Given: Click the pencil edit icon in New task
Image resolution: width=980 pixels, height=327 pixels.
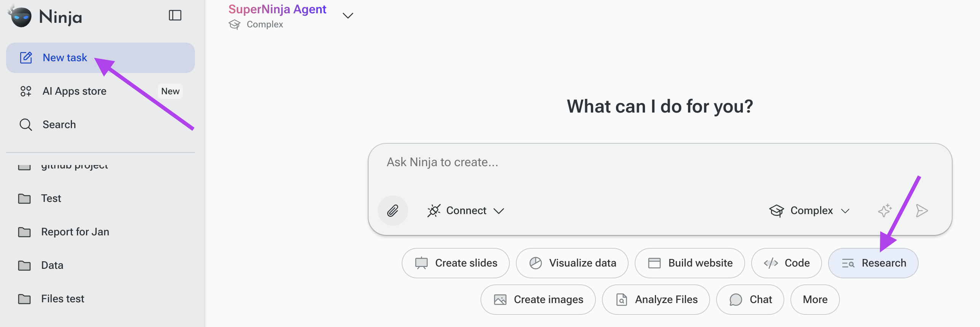Looking at the screenshot, I should [x=26, y=57].
